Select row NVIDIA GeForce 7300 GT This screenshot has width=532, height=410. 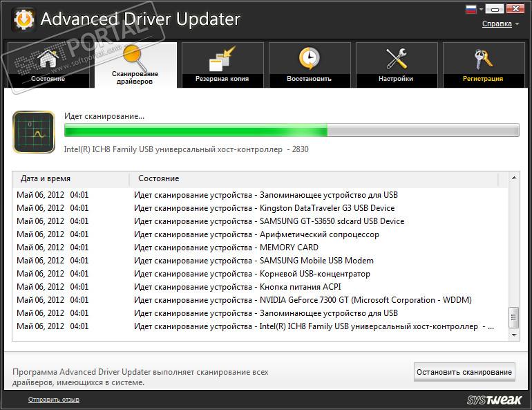click(260, 300)
